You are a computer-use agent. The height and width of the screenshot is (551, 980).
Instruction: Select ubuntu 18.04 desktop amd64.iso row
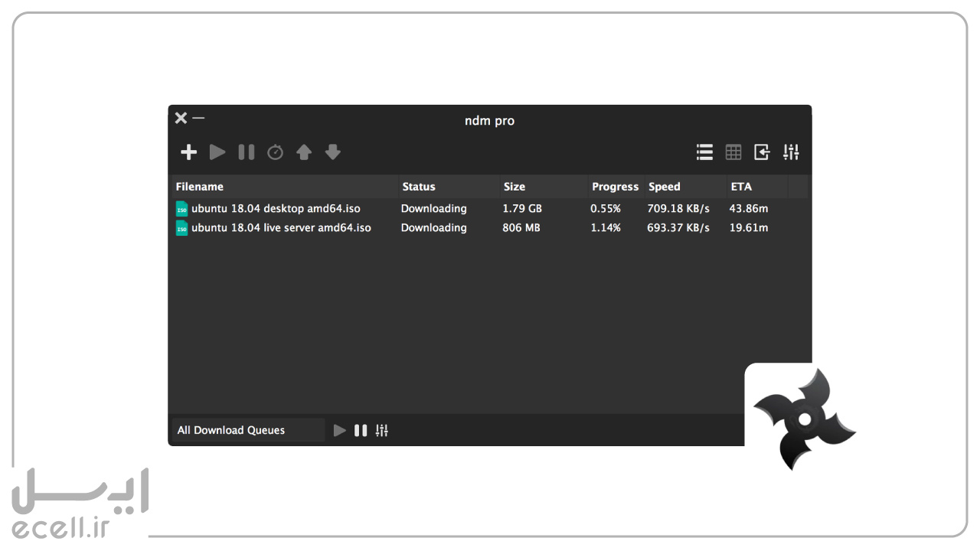(x=490, y=208)
